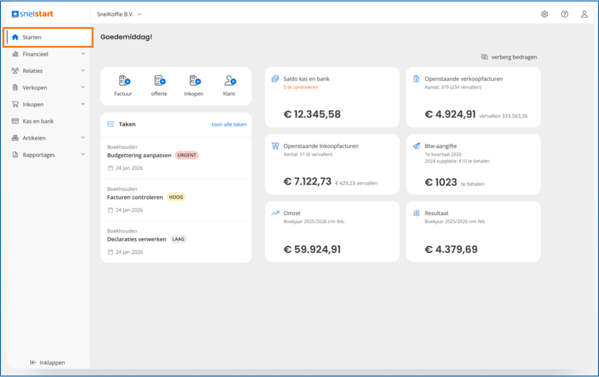Click the SnelStart logo
599x377 pixels.
click(x=32, y=14)
